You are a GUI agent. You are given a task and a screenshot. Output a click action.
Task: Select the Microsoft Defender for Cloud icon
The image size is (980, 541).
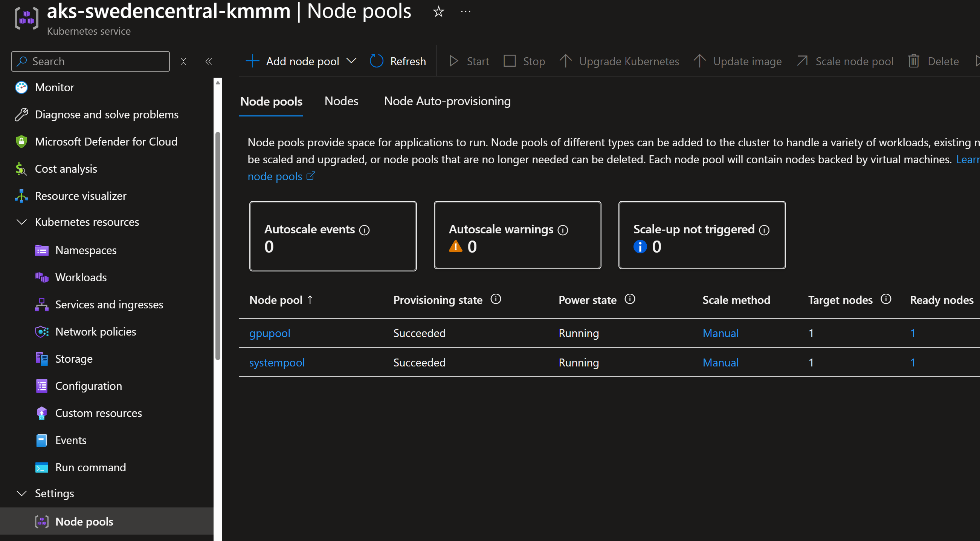pos(21,141)
